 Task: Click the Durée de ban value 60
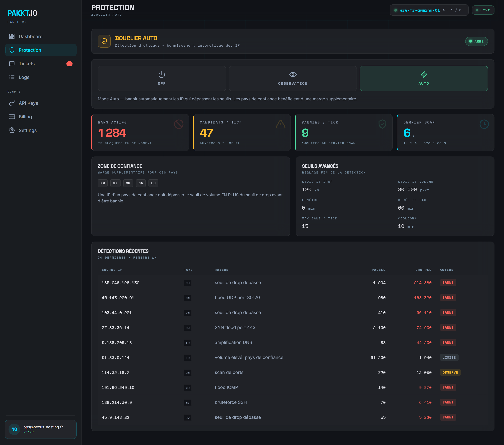pos(401,208)
